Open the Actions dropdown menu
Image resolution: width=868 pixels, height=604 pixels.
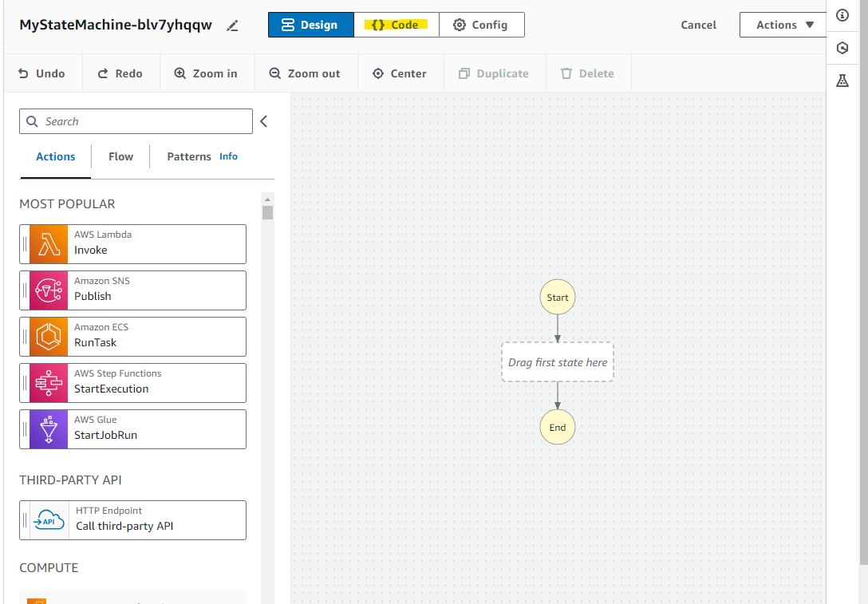[784, 25]
